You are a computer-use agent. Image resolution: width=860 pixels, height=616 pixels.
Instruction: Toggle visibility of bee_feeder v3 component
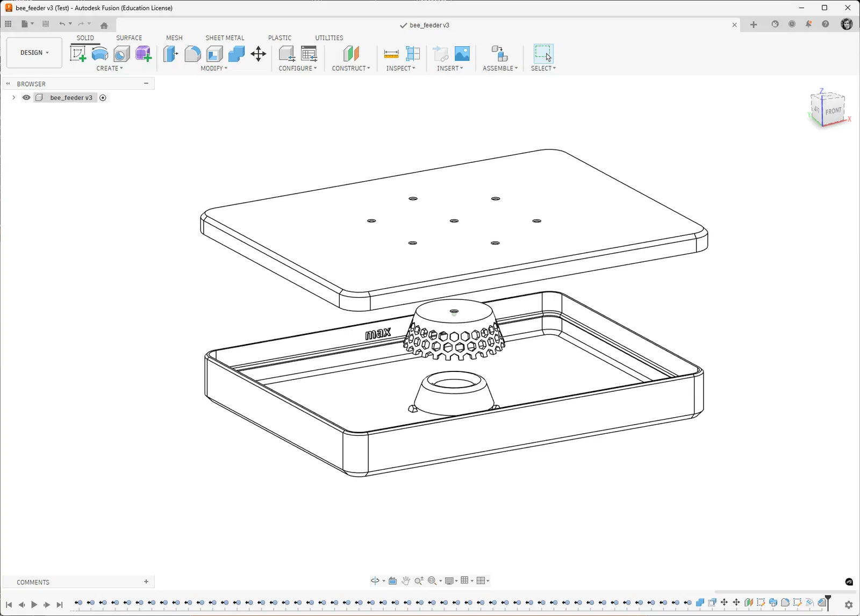click(26, 97)
